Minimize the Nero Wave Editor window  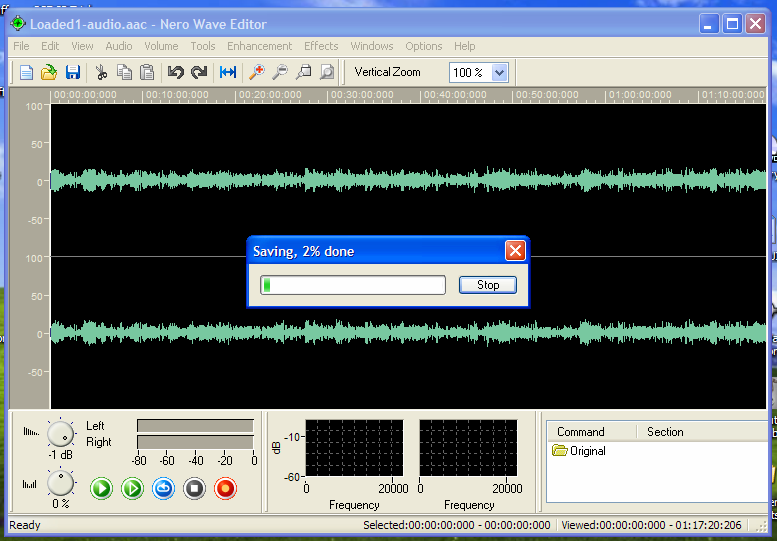(709, 24)
